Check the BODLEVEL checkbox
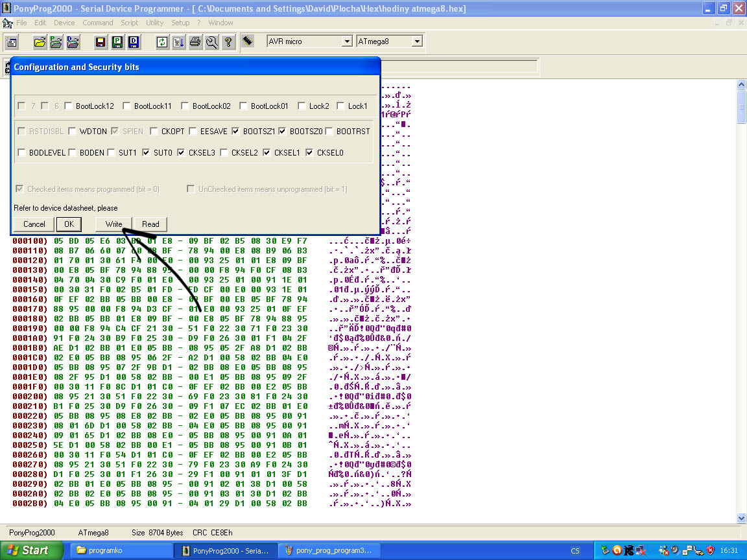Image resolution: width=747 pixels, height=560 pixels. tap(21, 152)
